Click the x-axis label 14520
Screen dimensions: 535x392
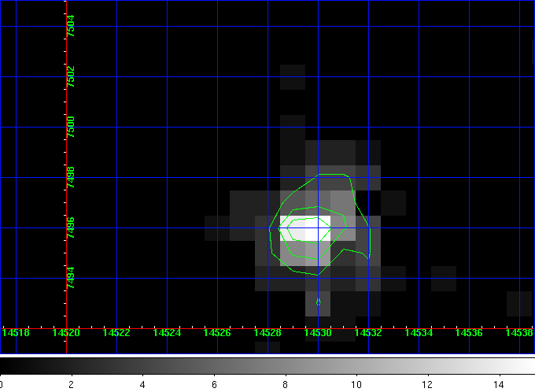pos(66,333)
